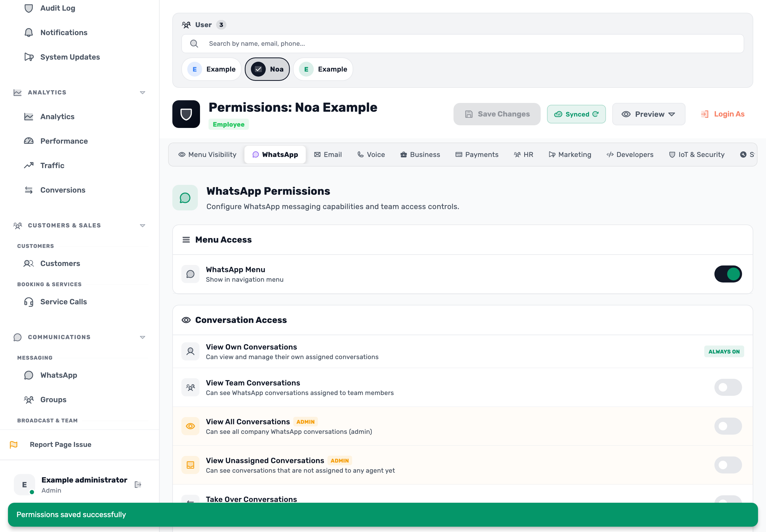Click the Save Changes button
The image size is (766, 532).
[x=497, y=114]
